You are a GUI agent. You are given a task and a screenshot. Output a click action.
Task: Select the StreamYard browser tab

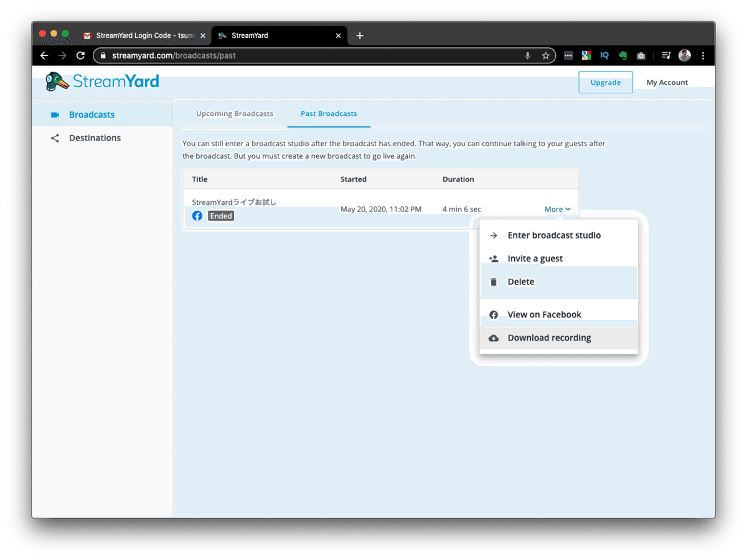(x=278, y=35)
